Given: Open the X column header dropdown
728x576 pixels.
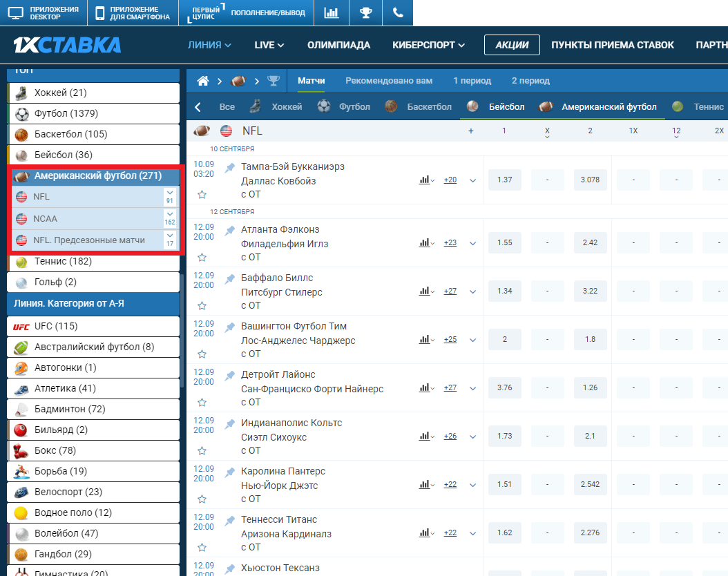Looking at the screenshot, I should (x=547, y=133).
